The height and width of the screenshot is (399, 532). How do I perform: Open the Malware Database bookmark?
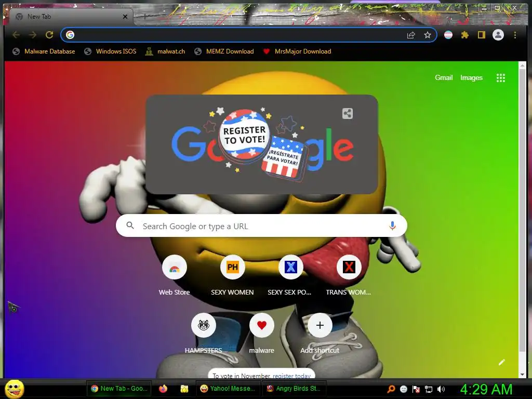[44, 51]
